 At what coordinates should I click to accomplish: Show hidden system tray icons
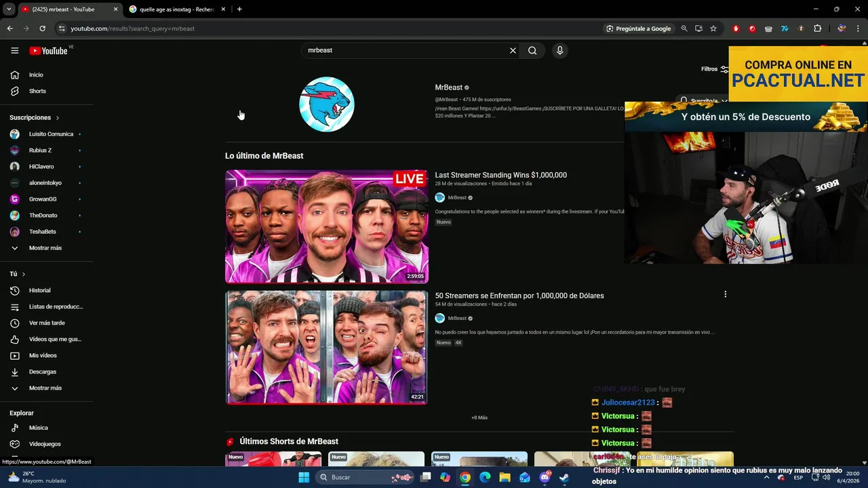point(767,477)
